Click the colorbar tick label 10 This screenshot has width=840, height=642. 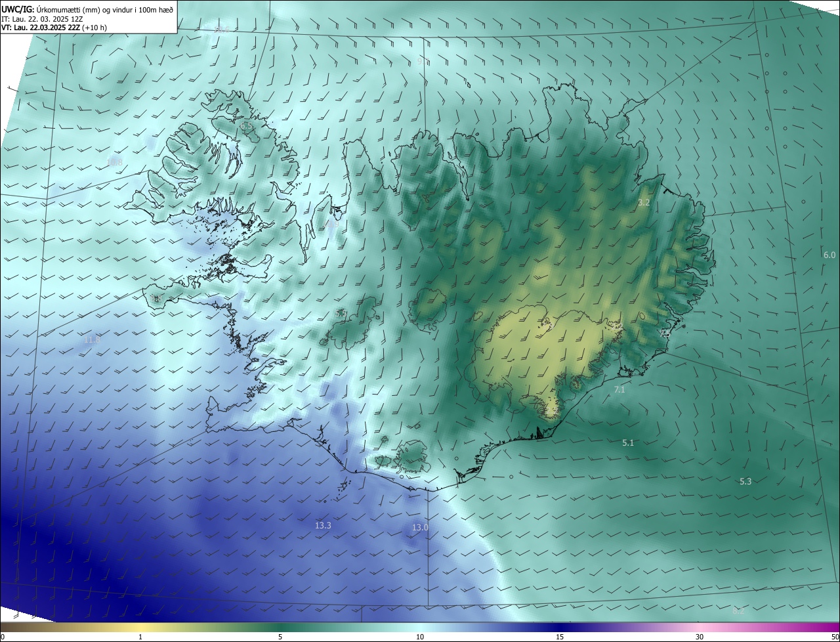pos(420,637)
